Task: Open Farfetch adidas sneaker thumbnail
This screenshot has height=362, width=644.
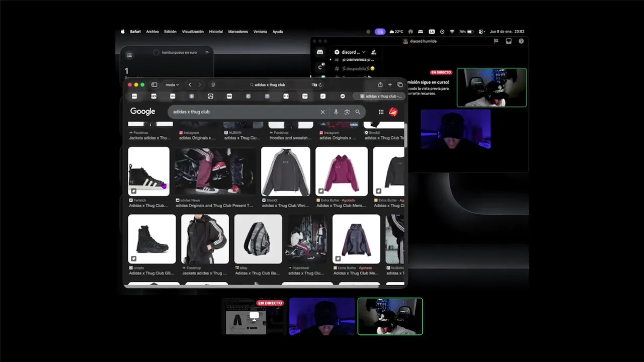Action: [148, 171]
